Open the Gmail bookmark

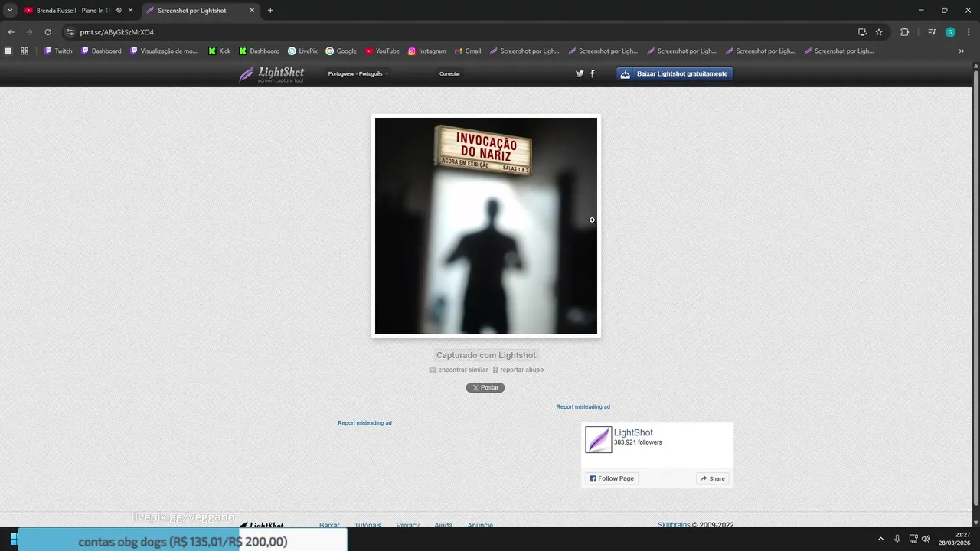pos(467,51)
